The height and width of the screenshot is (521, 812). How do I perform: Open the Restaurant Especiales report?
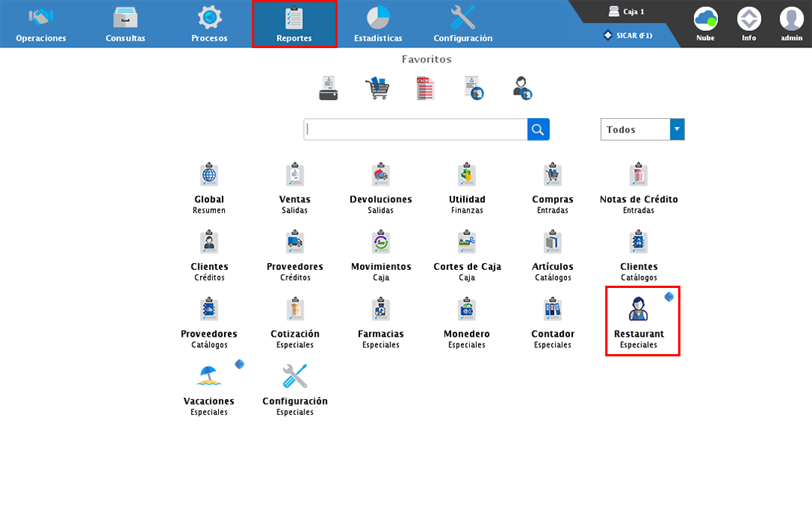click(x=638, y=321)
